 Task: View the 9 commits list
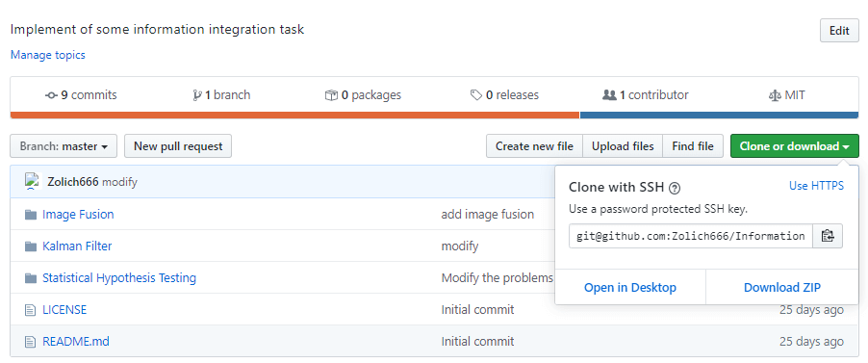tap(82, 95)
